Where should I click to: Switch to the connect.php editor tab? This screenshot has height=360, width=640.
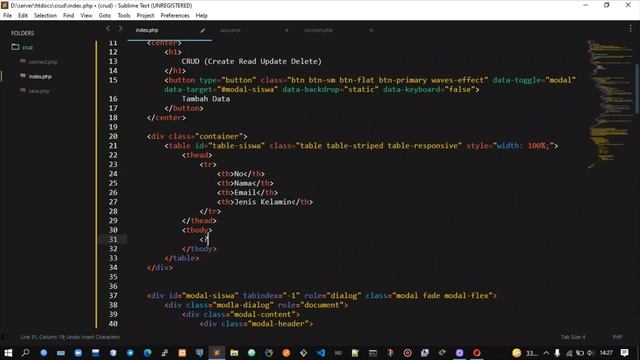(x=318, y=30)
